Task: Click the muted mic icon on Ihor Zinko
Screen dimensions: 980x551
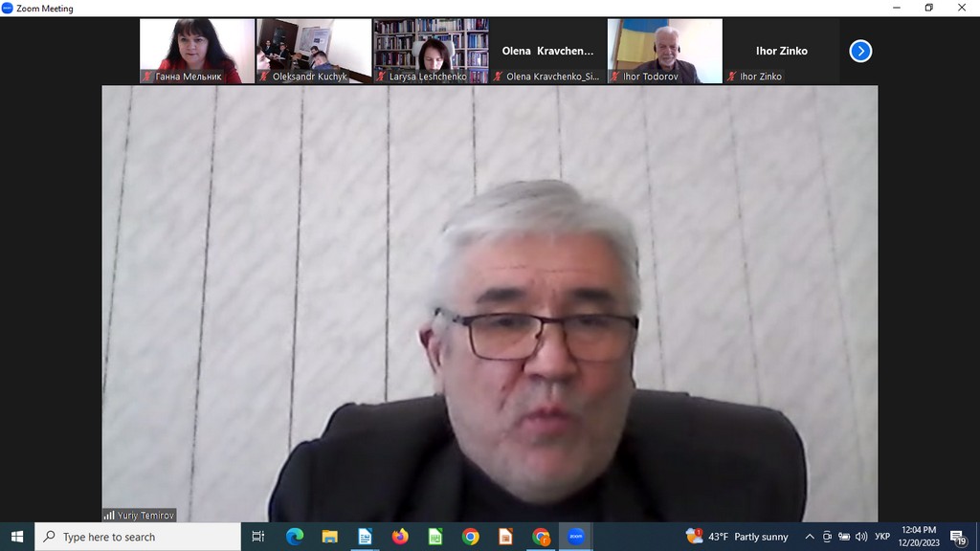Action: (x=733, y=77)
